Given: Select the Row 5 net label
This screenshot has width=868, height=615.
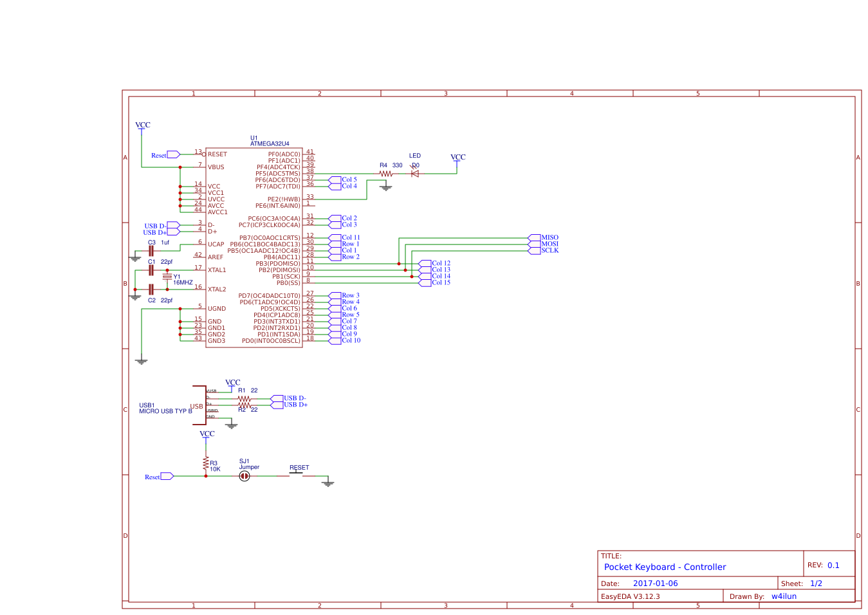Looking at the screenshot, I should pyautogui.click(x=351, y=315).
